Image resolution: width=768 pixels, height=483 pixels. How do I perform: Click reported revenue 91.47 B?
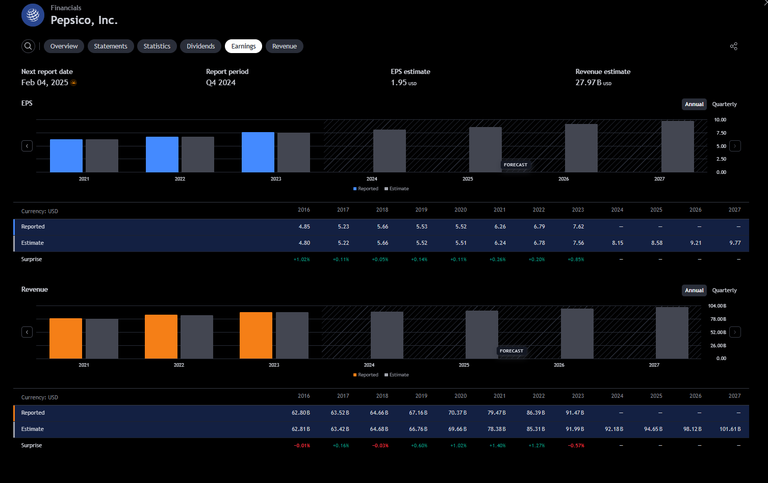(x=575, y=413)
